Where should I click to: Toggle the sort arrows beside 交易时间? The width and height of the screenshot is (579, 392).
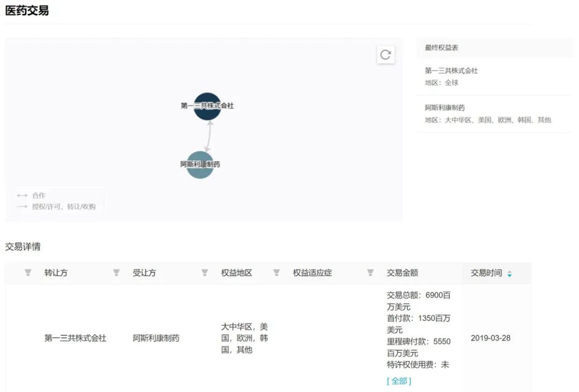click(509, 274)
